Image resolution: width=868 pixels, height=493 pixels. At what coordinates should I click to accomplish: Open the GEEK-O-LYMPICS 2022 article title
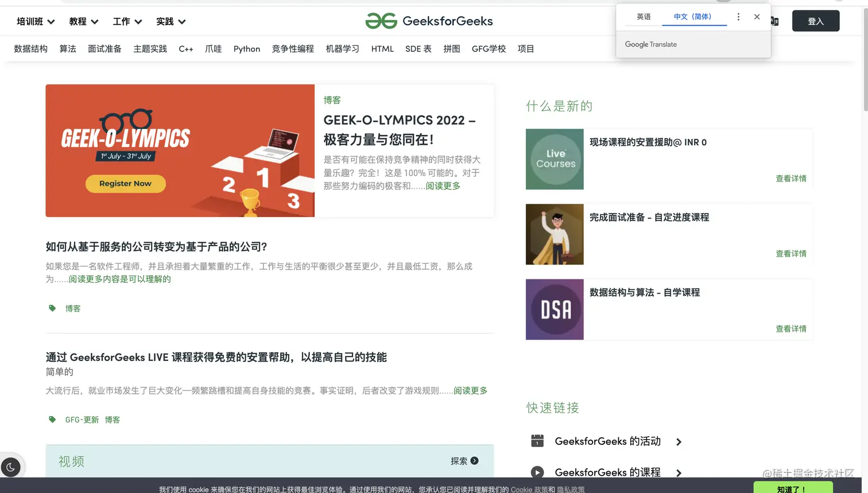(x=400, y=130)
